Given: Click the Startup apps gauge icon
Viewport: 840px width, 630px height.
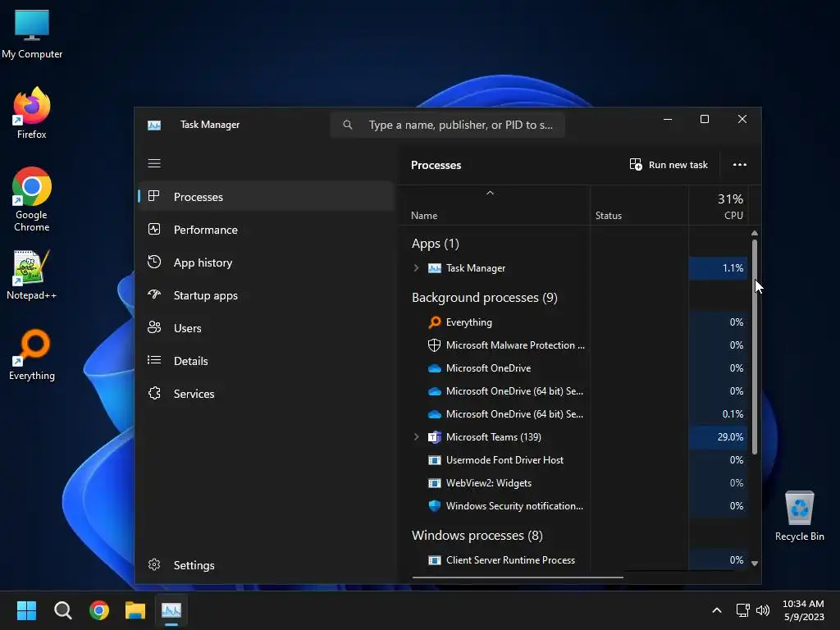Looking at the screenshot, I should coord(153,294).
